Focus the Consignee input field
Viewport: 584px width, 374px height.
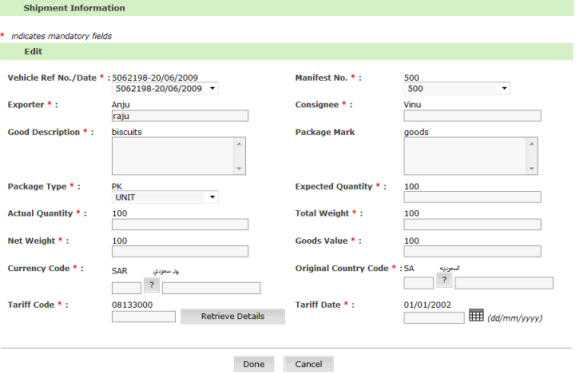point(472,116)
